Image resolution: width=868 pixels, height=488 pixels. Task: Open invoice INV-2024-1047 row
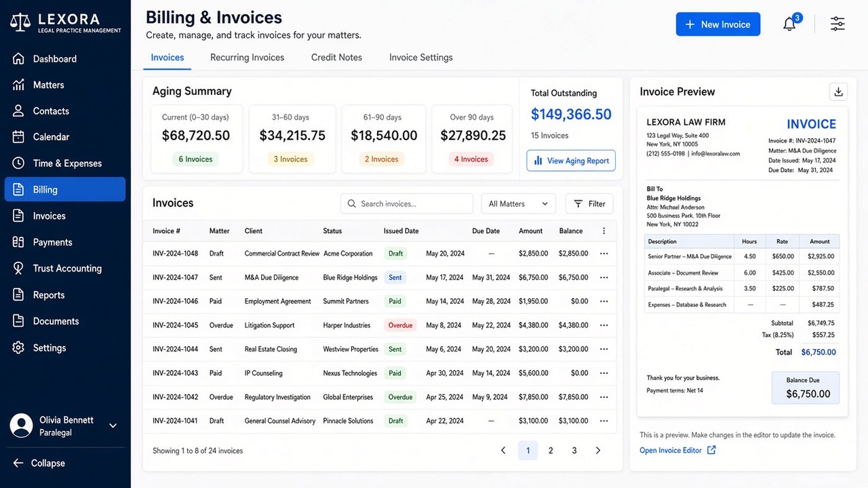[379, 278]
